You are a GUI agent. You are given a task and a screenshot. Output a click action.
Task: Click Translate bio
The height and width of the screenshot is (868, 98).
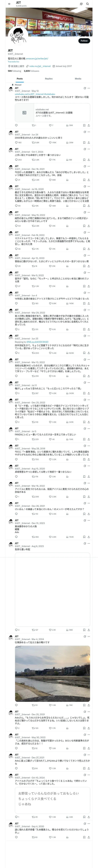(14, 62)
